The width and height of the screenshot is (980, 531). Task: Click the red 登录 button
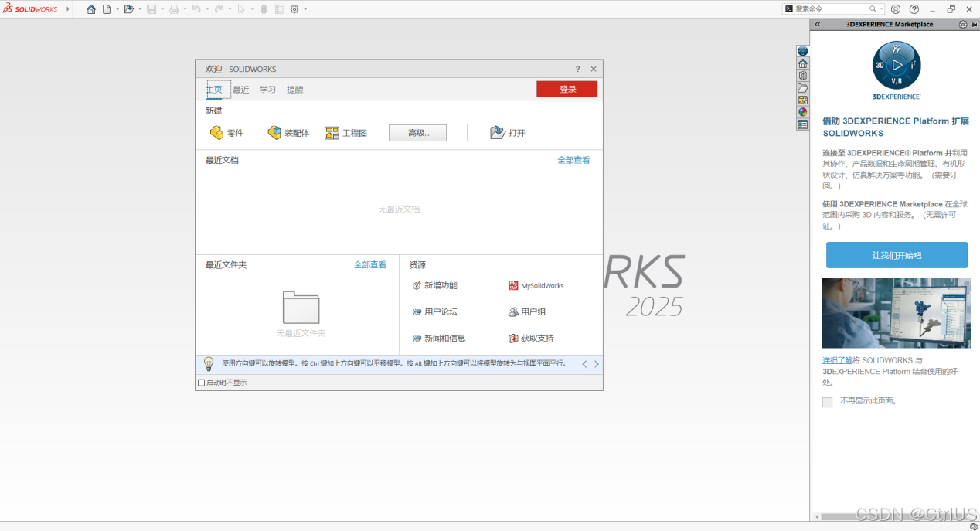click(x=567, y=89)
